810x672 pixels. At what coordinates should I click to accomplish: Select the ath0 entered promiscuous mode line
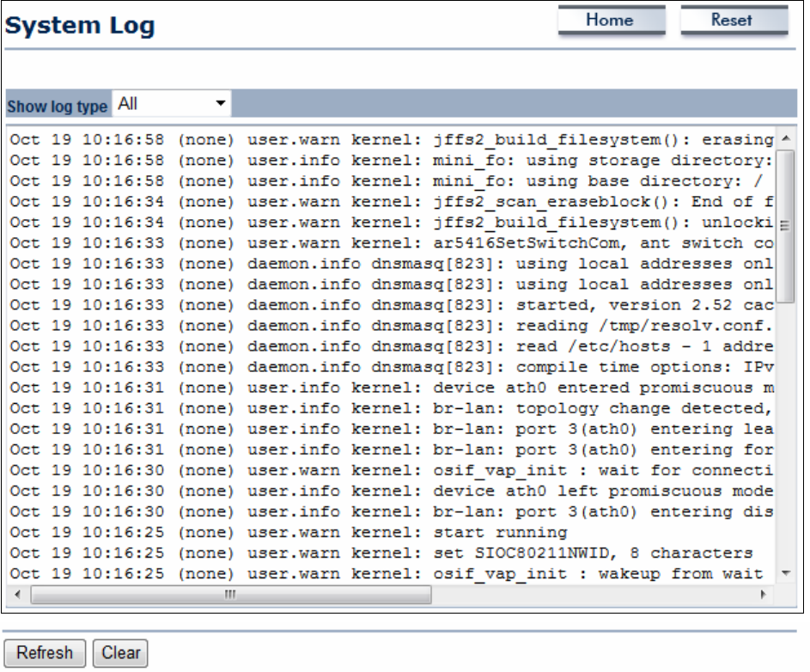392,388
